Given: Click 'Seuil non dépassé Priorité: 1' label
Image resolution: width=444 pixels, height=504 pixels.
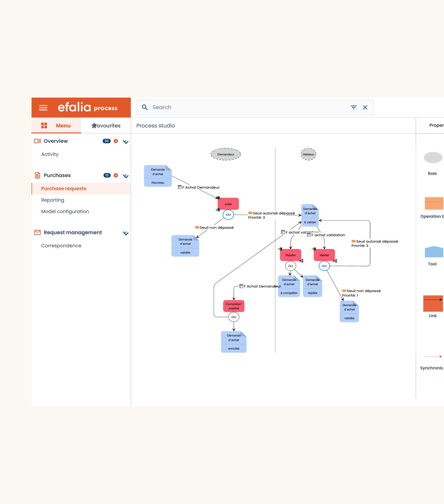Looking at the screenshot, I should (x=361, y=293).
